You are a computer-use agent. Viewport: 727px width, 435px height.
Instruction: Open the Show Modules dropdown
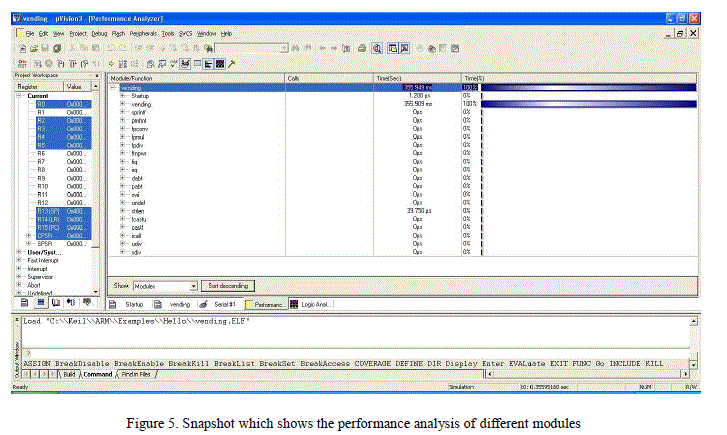pyautogui.click(x=193, y=286)
